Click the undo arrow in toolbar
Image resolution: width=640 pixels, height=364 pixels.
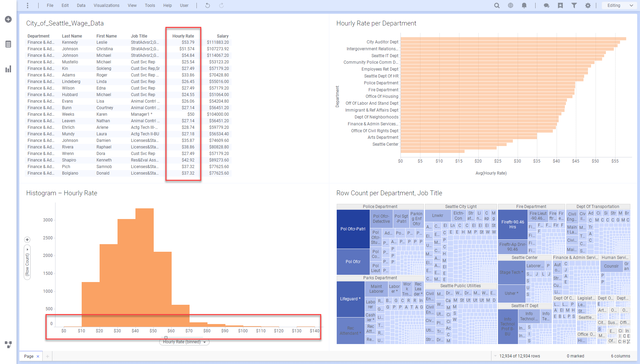207,6
